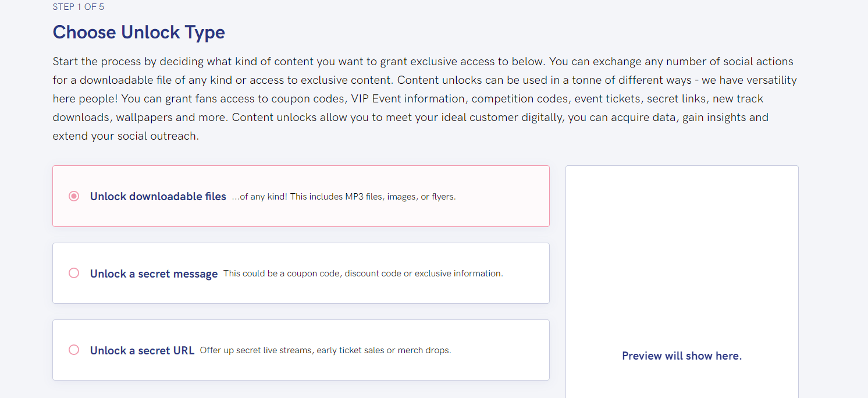Click the empty radio circle beside secret URL
Image resolution: width=868 pixels, height=398 pixels.
pos(73,350)
